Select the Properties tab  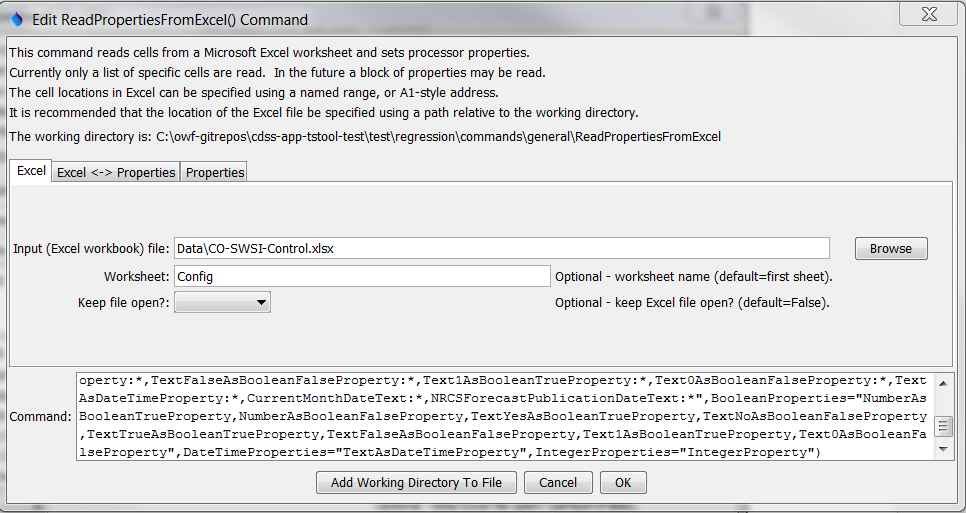tap(215, 172)
